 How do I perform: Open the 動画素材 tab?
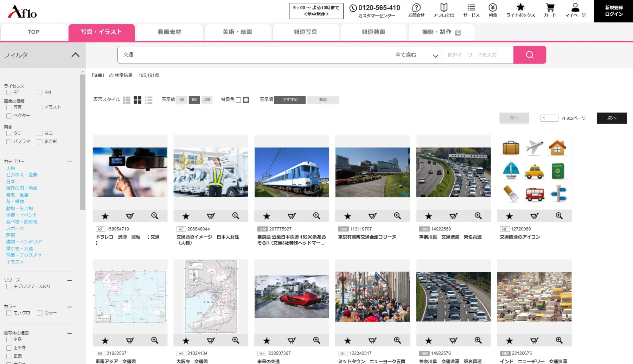click(x=170, y=32)
